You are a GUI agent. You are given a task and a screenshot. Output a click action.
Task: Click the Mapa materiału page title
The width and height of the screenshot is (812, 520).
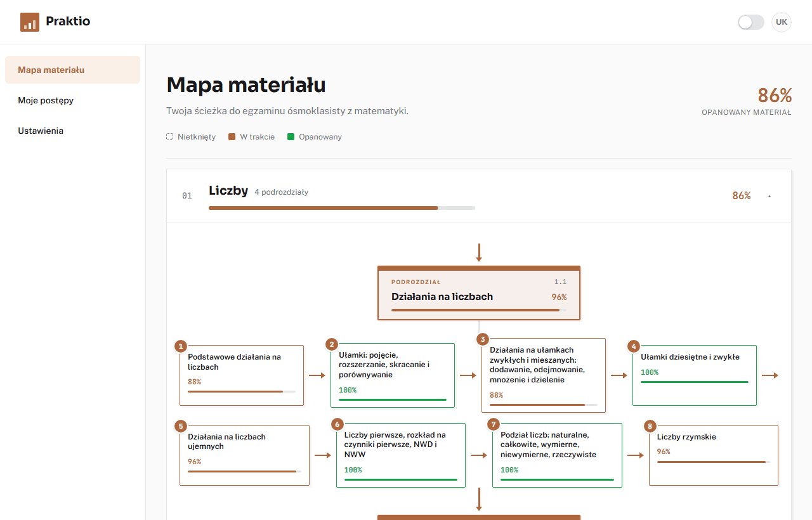[x=246, y=85]
